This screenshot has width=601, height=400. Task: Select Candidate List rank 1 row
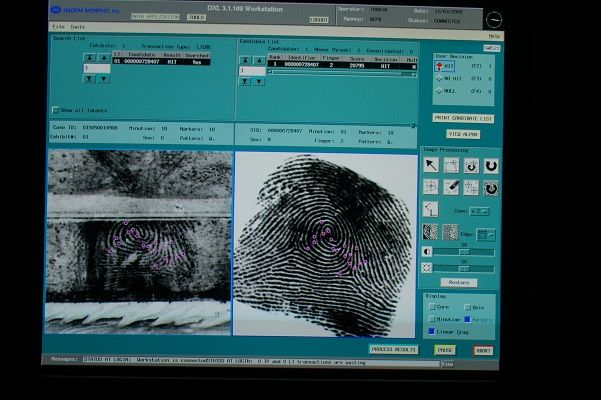click(x=342, y=65)
